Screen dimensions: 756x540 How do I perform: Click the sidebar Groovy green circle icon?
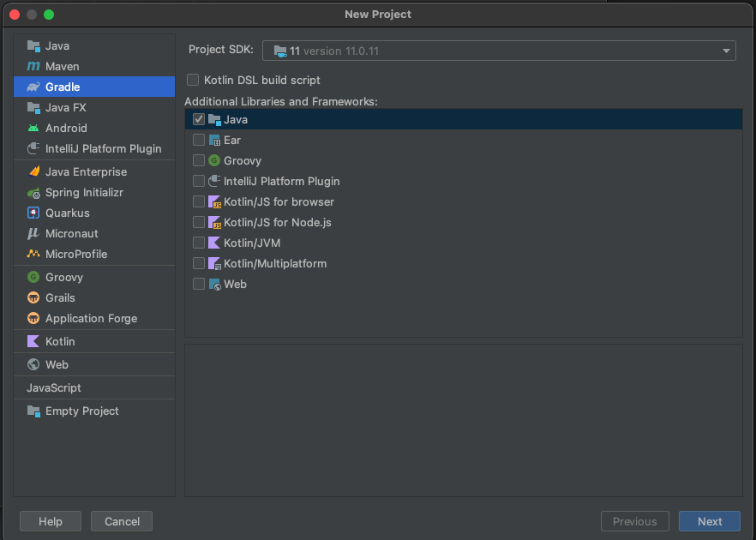point(33,277)
